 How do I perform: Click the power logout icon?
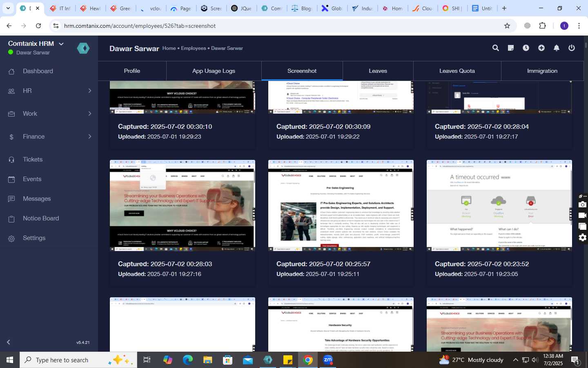click(x=572, y=48)
